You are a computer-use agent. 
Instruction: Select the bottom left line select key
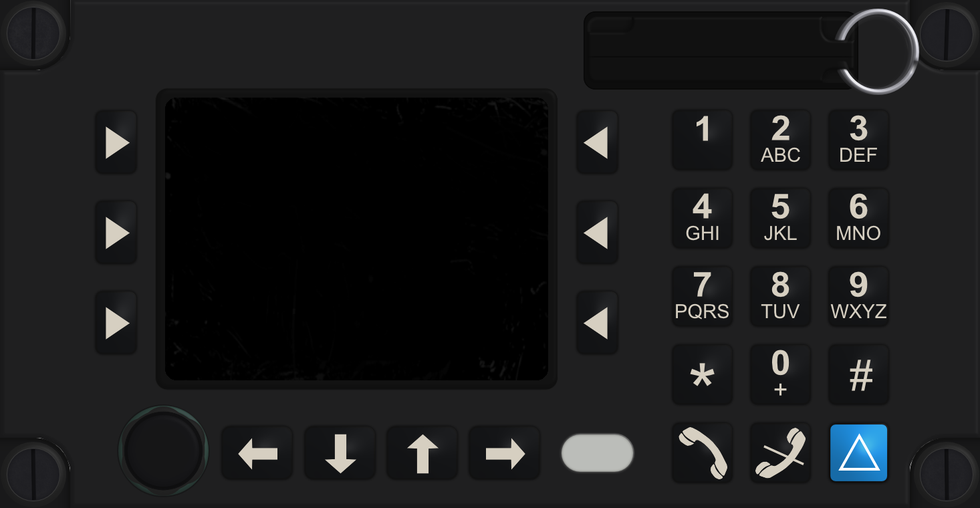click(116, 323)
